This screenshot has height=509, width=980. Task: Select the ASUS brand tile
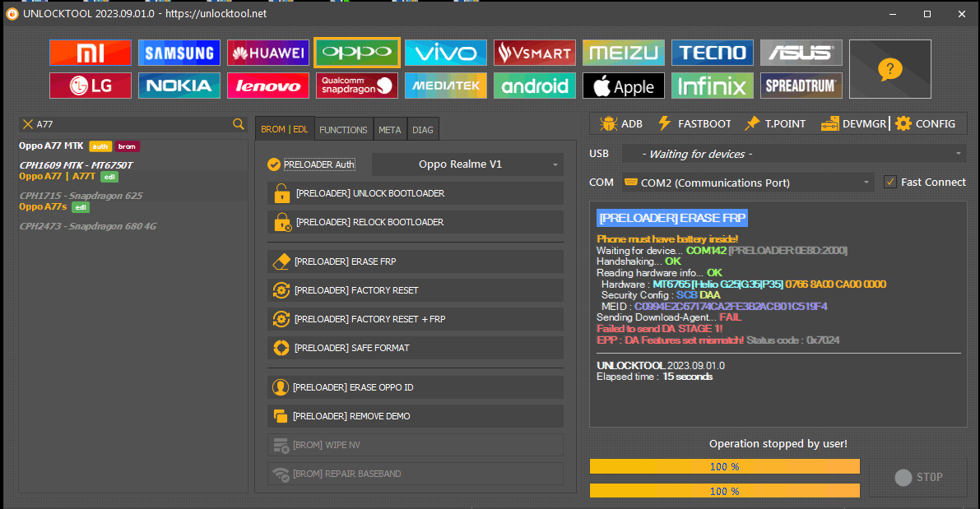[x=801, y=53]
